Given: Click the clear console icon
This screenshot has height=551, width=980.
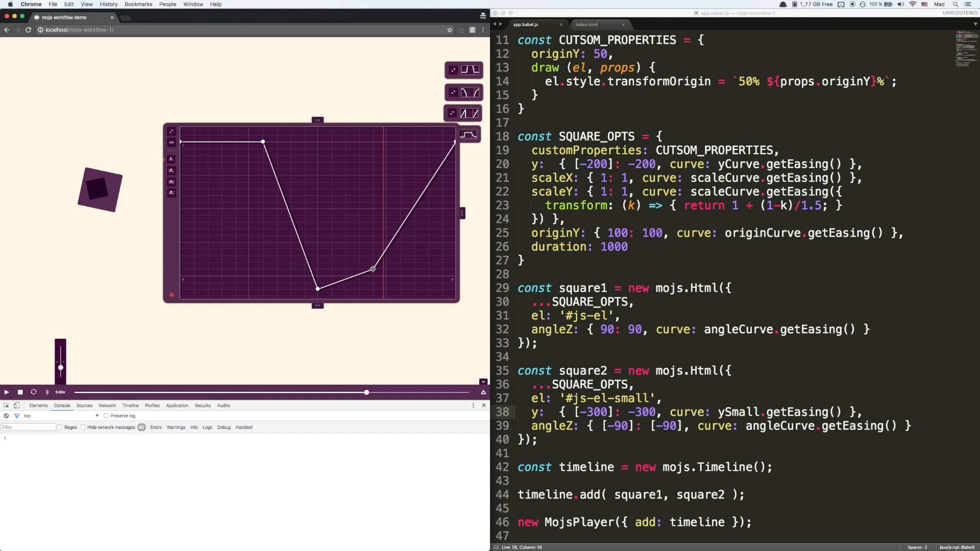Looking at the screenshot, I should [6, 416].
